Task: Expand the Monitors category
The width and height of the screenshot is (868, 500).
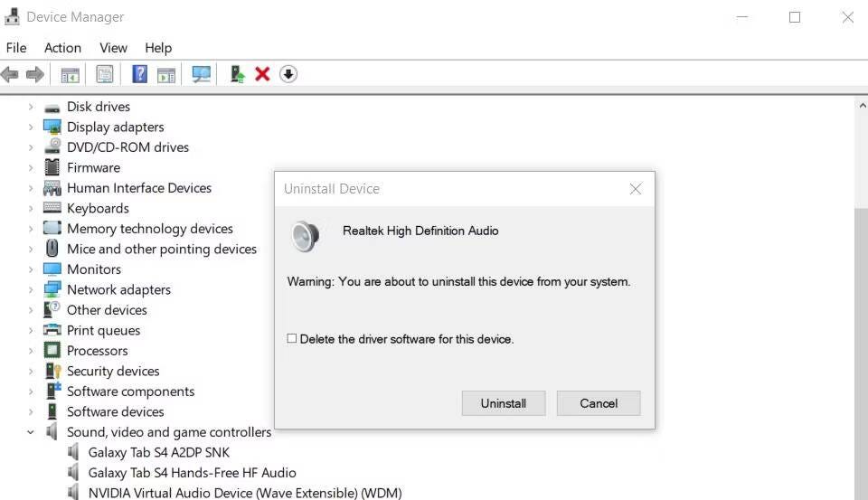Action: [x=31, y=269]
